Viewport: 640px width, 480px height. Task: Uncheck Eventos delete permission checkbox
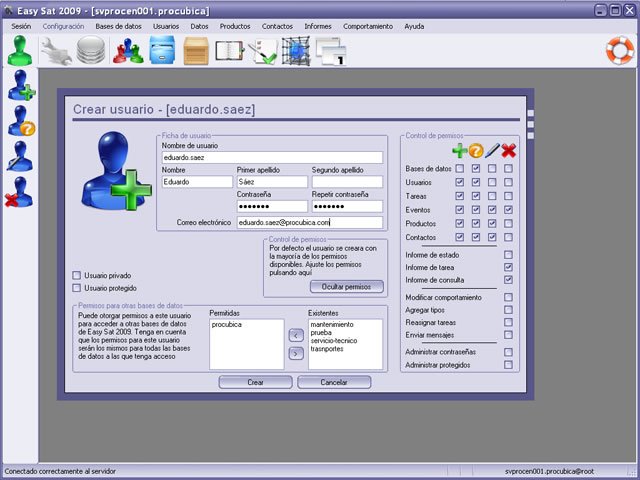click(x=508, y=210)
